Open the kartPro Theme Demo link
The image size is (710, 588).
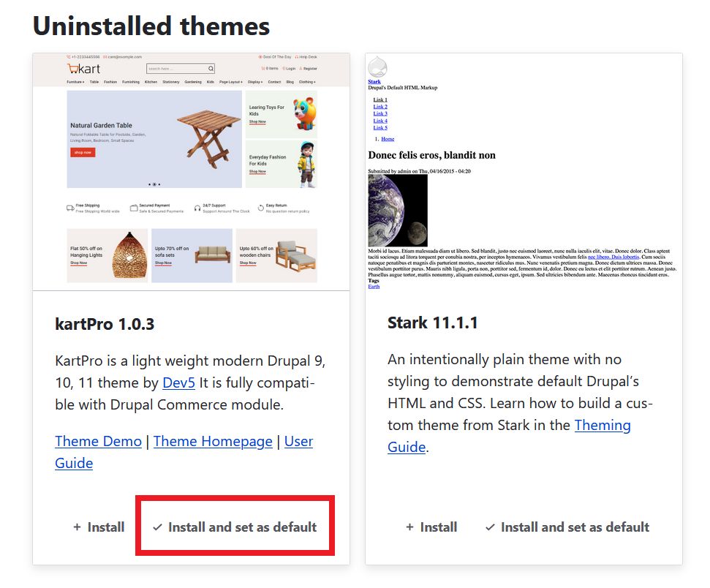coord(99,441)
